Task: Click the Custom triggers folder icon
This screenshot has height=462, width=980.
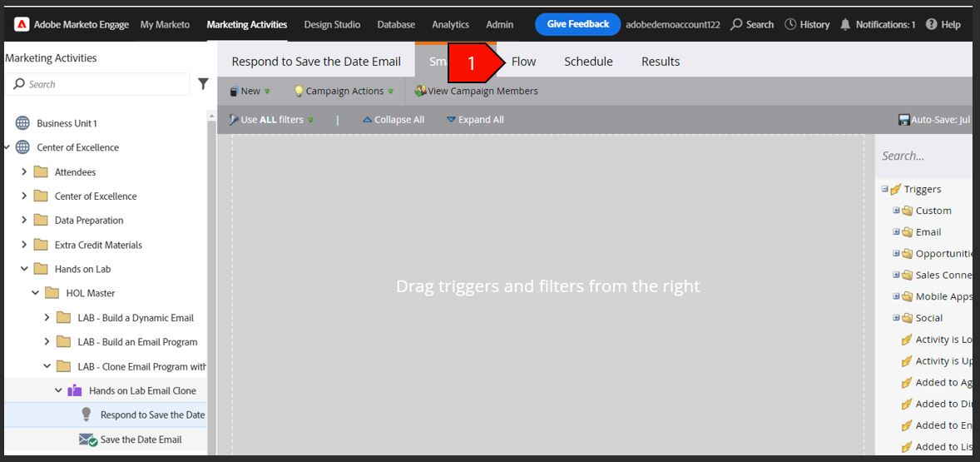Action: (x=908, y=211)
